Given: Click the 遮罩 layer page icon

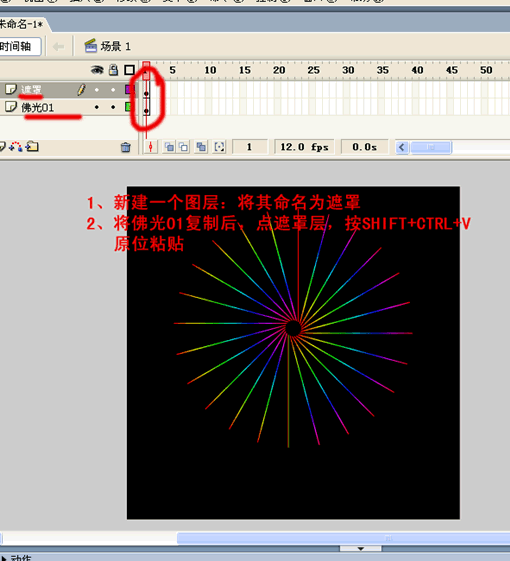Looking at the screenshot, I should [x=11, y=89].
